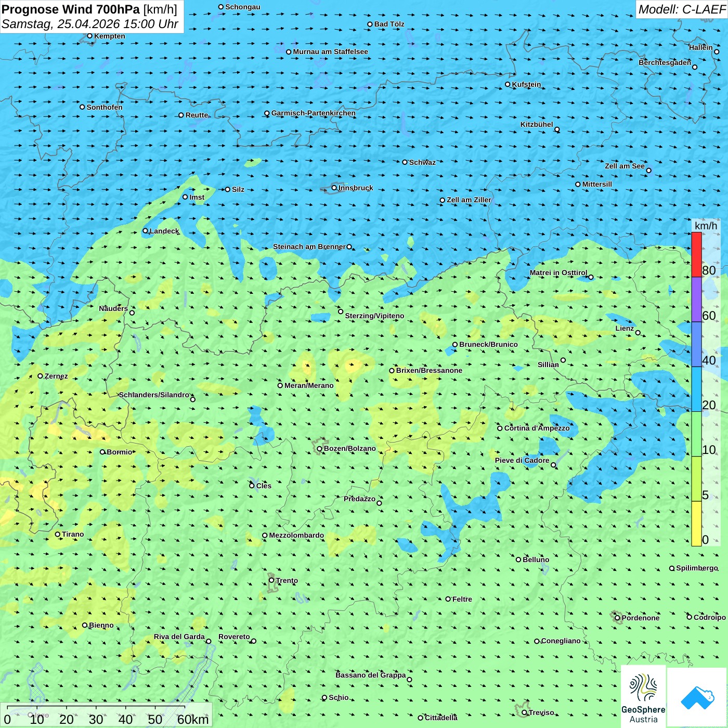
Task: Click the 'Sterzing/Vipiteno' place label
Action: point(374,316)
